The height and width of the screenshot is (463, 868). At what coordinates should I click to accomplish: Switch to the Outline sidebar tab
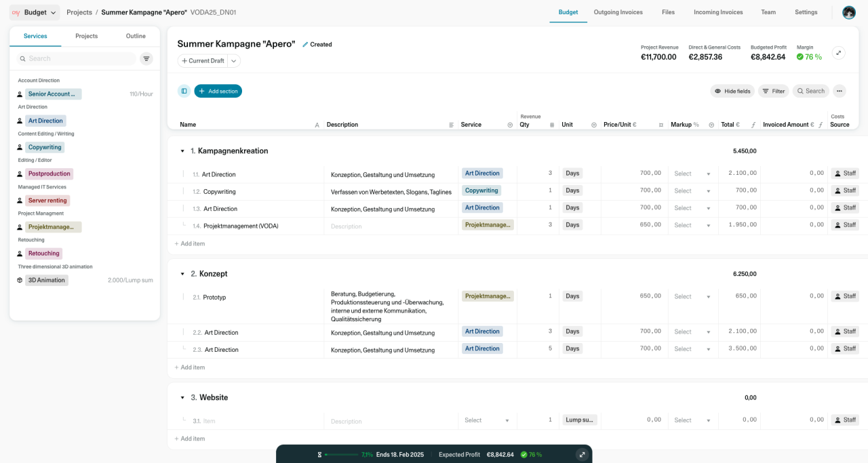pos(136,36)
